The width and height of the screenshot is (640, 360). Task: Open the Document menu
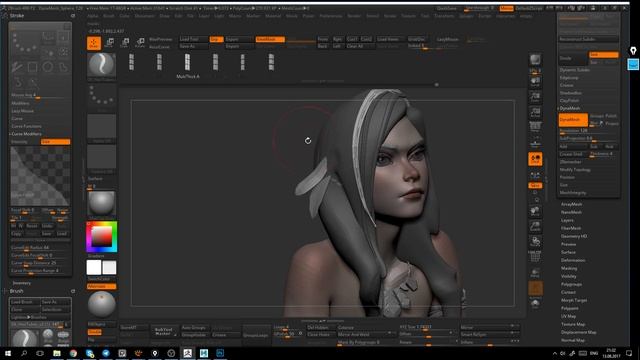coord(144,16)
